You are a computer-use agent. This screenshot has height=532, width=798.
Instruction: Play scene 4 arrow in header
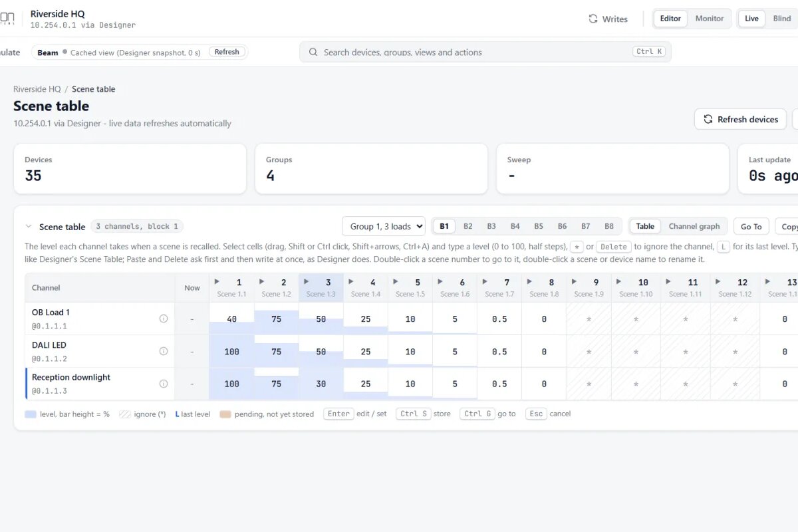[x=351, y=282]
